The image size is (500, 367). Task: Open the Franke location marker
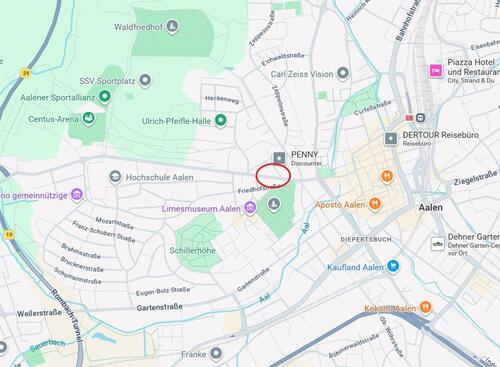pyautogui.click(x=216, y=353)
